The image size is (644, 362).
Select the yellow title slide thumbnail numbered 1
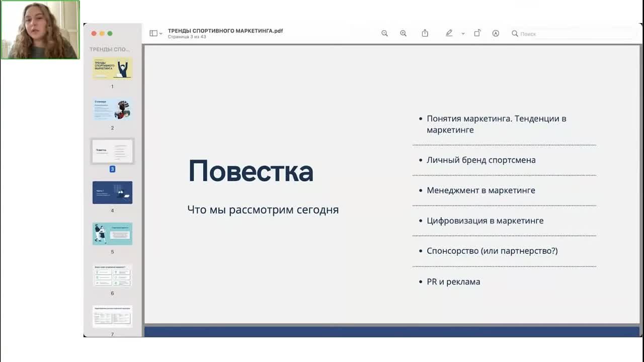point(112,69)
